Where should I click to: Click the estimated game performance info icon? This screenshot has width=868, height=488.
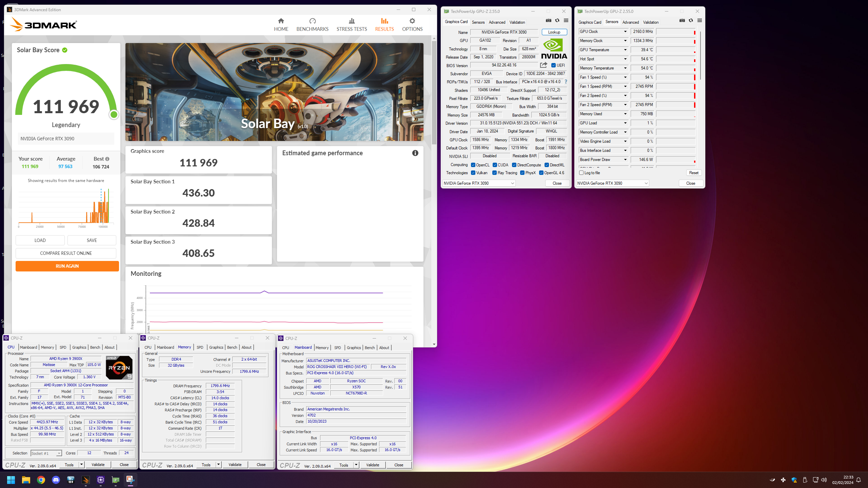pos(415,153)
